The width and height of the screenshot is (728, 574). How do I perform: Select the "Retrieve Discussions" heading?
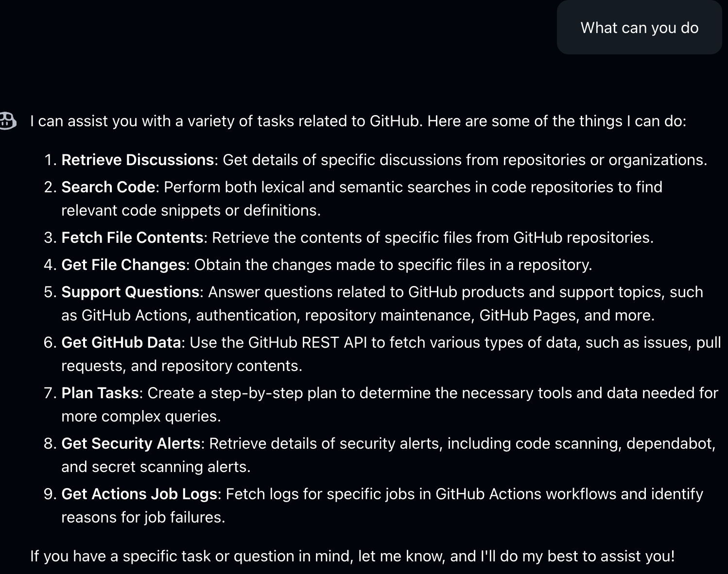(137, 160)
